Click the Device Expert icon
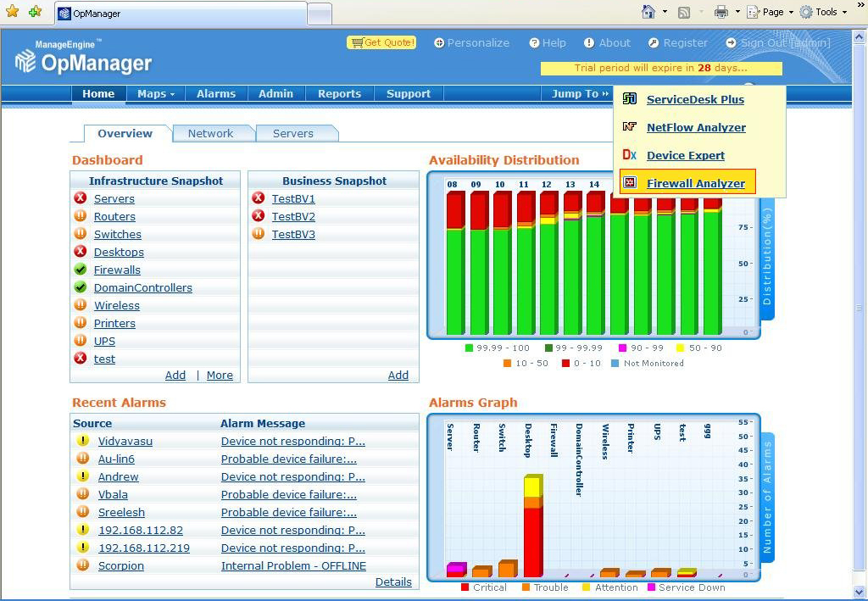This screenshot has width=868, height=601. click(630, 155)
